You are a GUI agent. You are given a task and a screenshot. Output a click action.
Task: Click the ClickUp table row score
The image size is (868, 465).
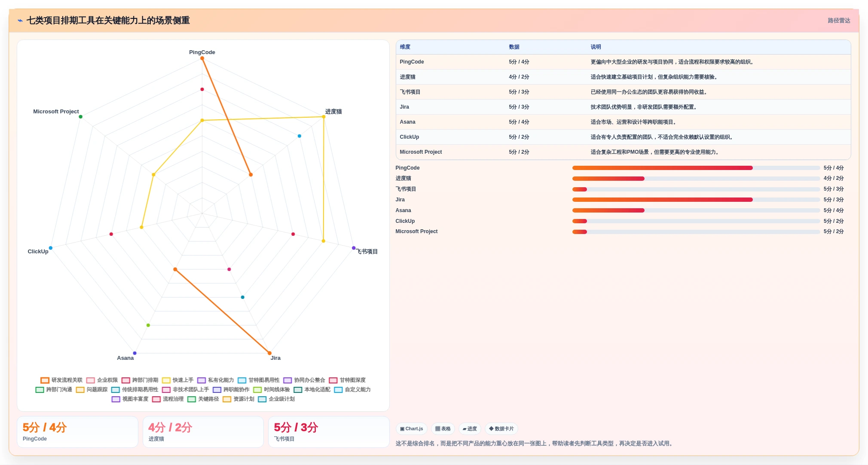pyautogui.click(x=519, y=137)
